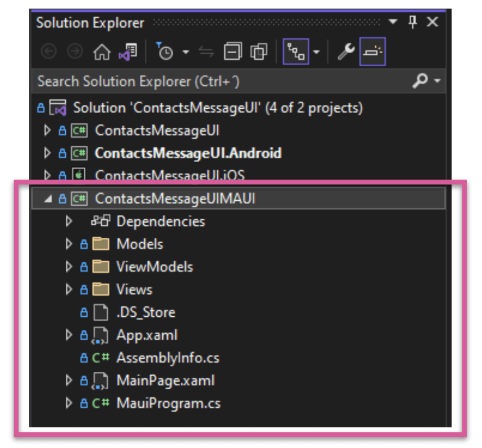Click the Forward navigation arrow in toolbar
Viewport: 482px width, 448px height.
click(75, 51)
